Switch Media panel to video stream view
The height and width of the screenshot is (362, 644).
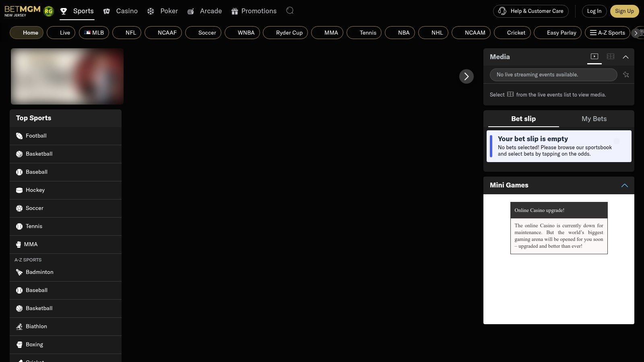tap(594, 57)
